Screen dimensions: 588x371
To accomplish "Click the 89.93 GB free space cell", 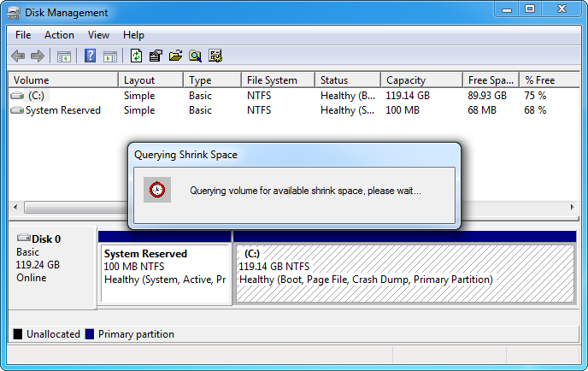I will 487,96.
